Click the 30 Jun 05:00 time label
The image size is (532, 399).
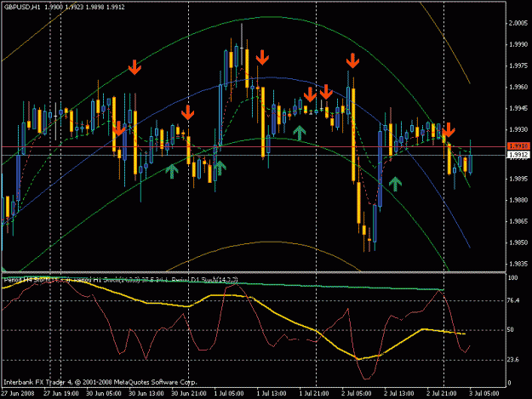click(104, 393)
